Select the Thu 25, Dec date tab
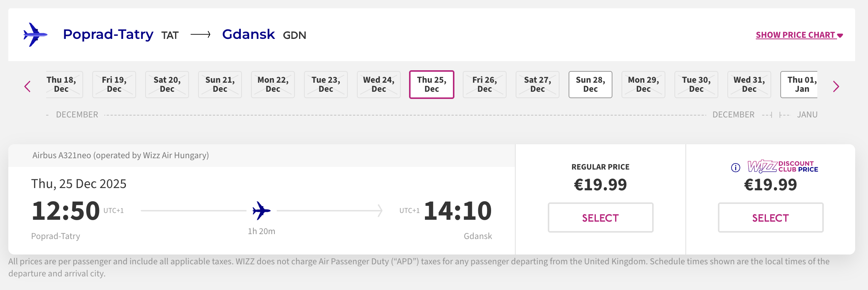 coord(432,85)
